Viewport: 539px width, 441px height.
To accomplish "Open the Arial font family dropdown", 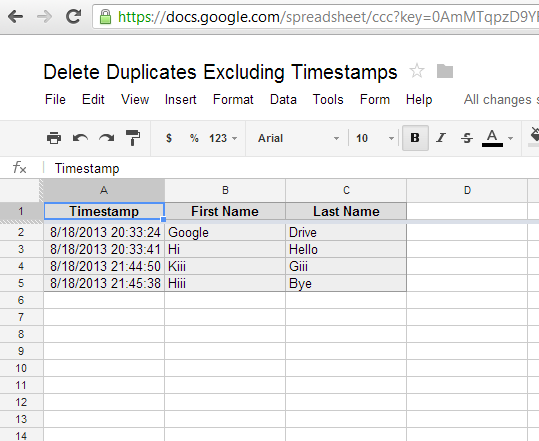I will (x=298, y=138).
